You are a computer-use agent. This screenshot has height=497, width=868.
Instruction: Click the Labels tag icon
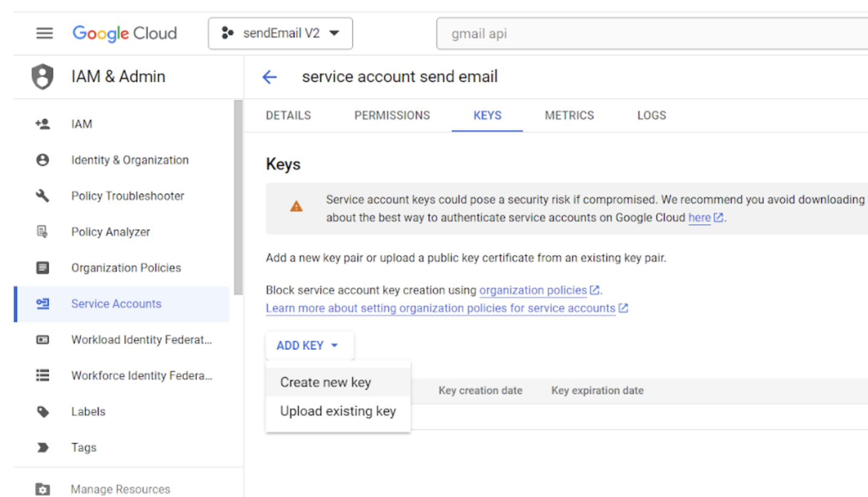[x=42, y=412]
